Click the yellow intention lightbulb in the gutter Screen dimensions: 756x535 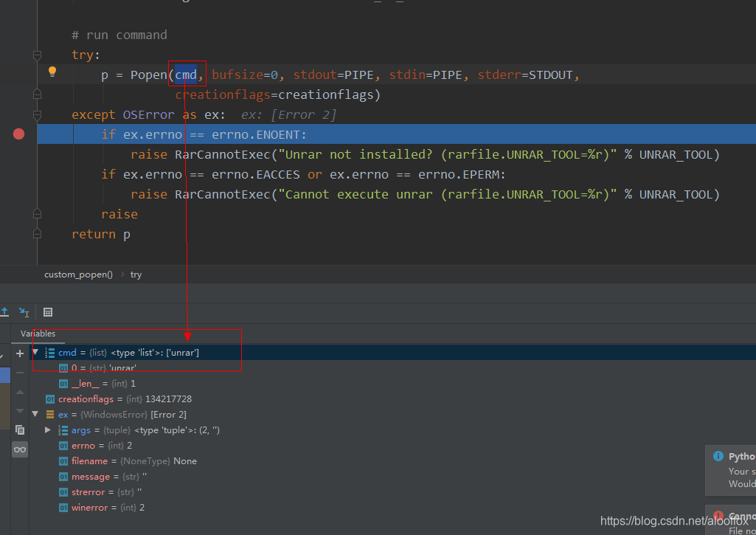[52, 72]
